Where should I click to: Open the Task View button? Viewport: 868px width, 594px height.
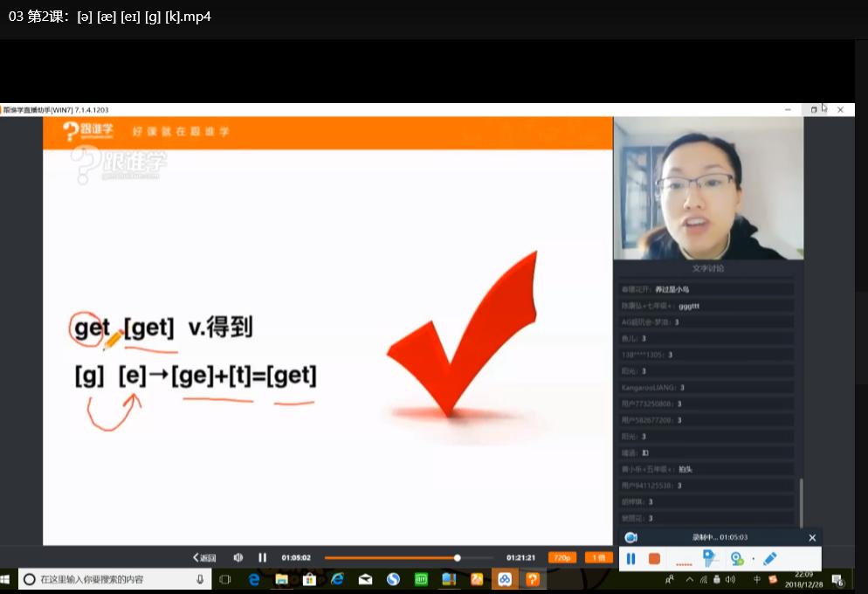point(224,580)
